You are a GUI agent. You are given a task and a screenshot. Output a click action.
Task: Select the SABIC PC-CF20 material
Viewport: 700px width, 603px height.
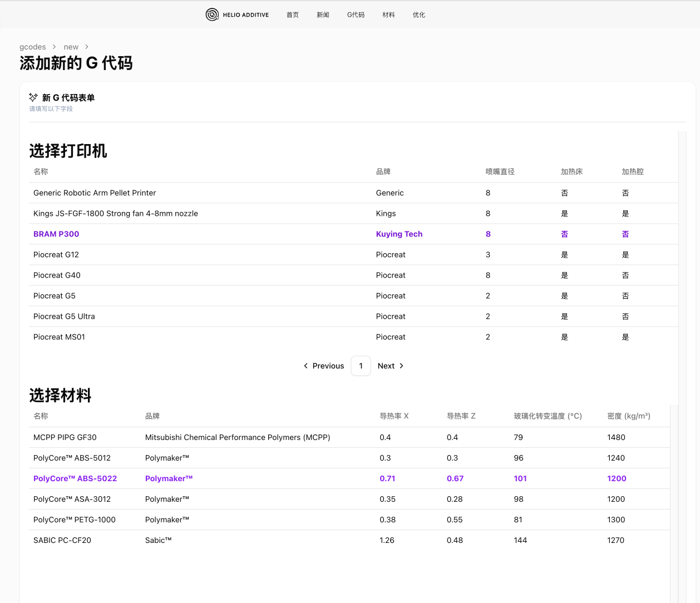point(349,540)
